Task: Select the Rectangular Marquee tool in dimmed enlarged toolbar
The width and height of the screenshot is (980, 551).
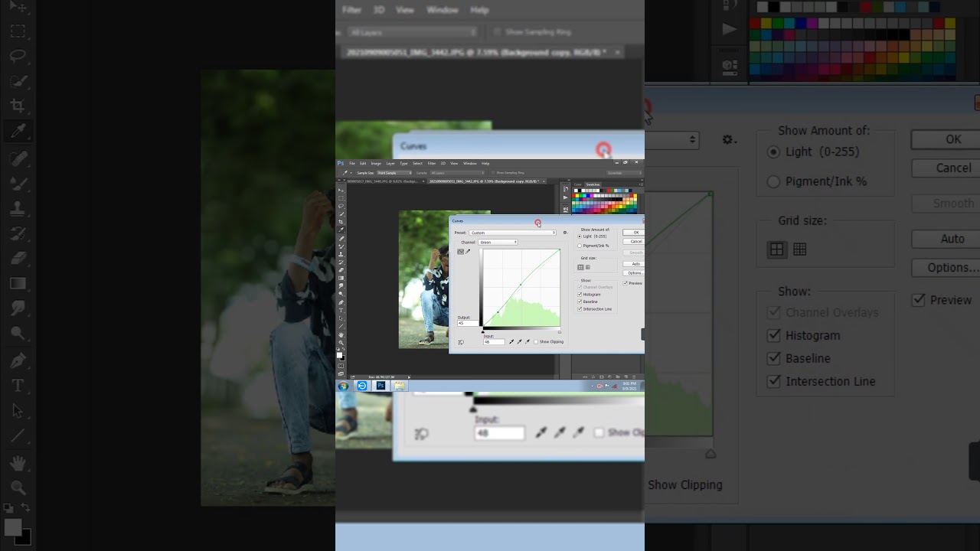Action: click(18, 32)
